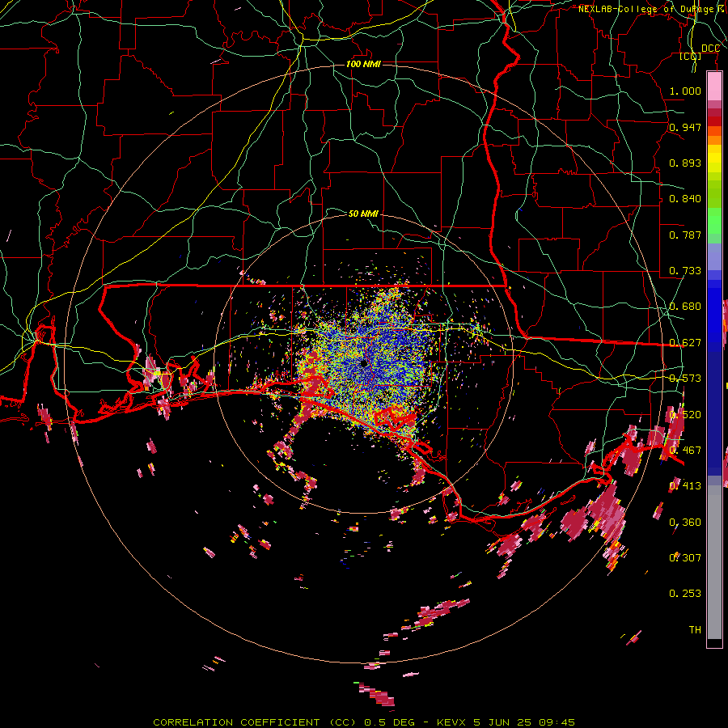Viewport: 728px width, 728px height.
Task: Click the 100 NMI range ring label
Action: (363, 64)
